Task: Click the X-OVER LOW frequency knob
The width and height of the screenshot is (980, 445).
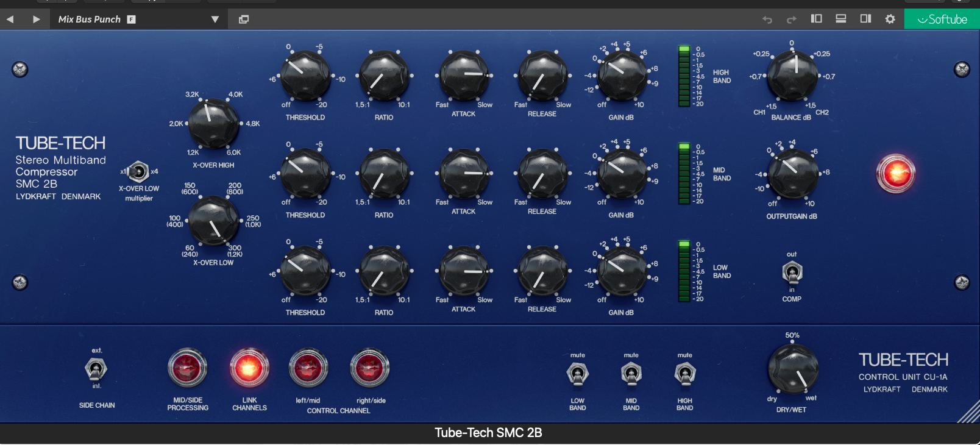Action: click(213, 221)
